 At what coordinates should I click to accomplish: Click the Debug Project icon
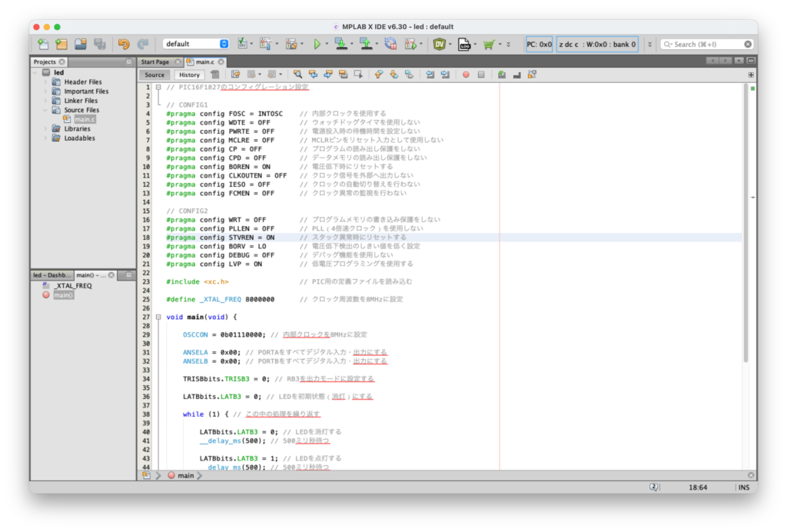410,44
